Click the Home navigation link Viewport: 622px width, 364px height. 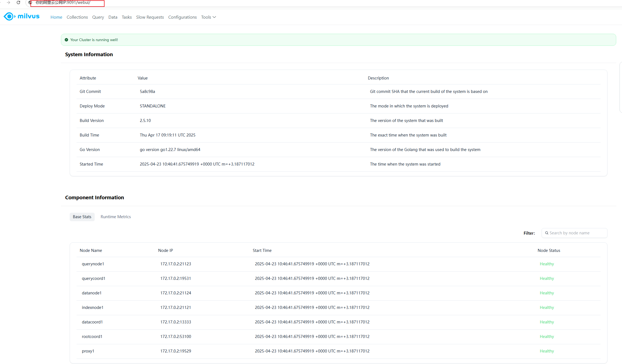coord(56,17)
